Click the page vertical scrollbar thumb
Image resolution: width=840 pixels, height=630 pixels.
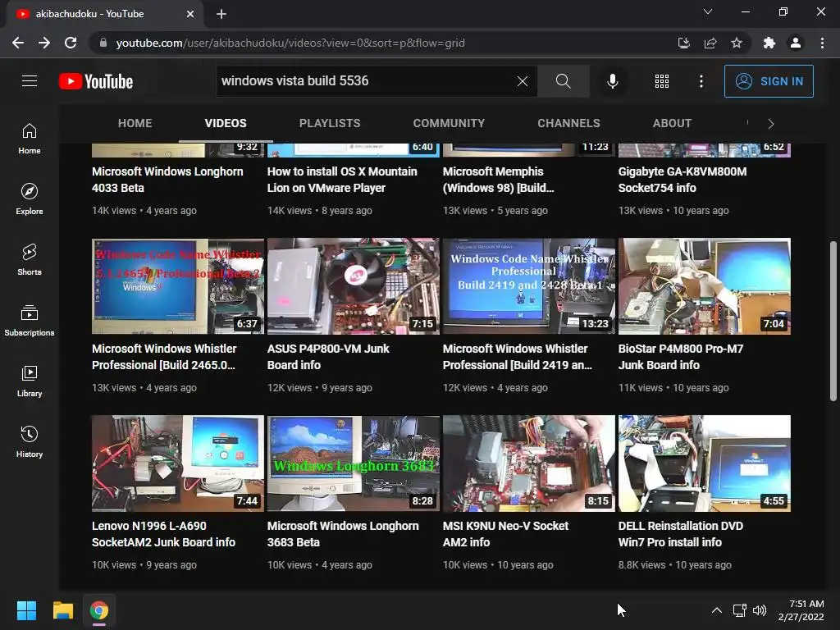click(833, 321)
